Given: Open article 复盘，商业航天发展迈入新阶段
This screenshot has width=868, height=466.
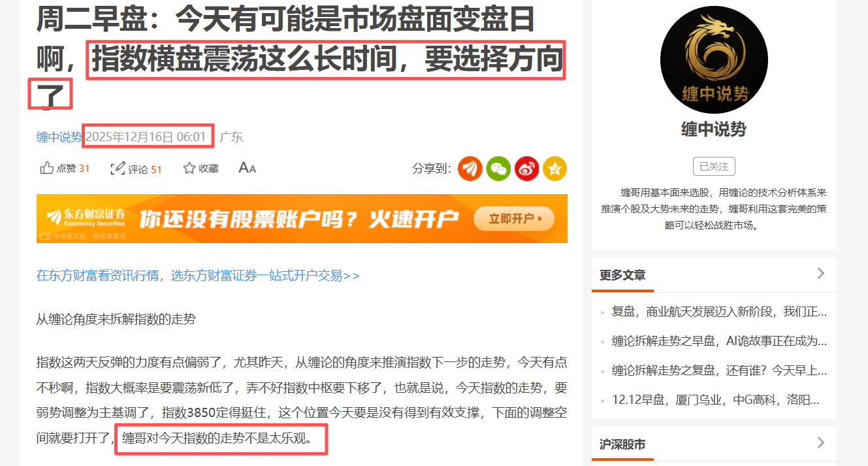Looking at the screenshot, I should pyautogui.click(x=719, y=312).
